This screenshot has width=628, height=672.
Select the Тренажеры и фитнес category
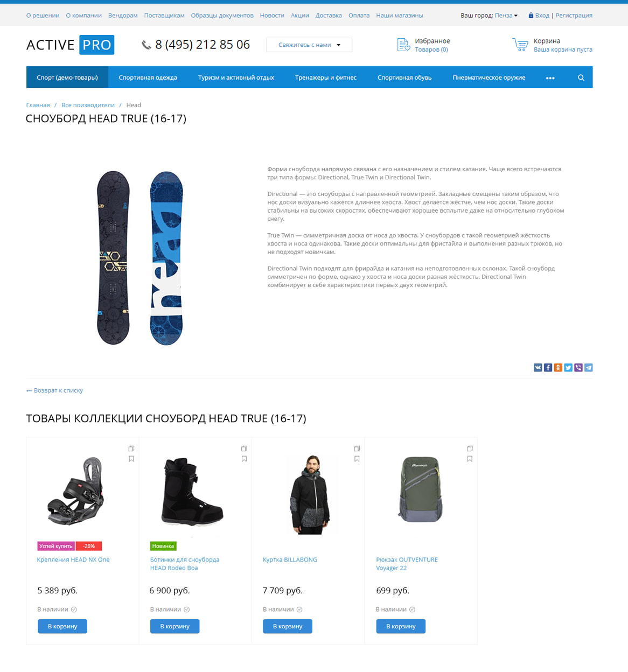(326, 78)
